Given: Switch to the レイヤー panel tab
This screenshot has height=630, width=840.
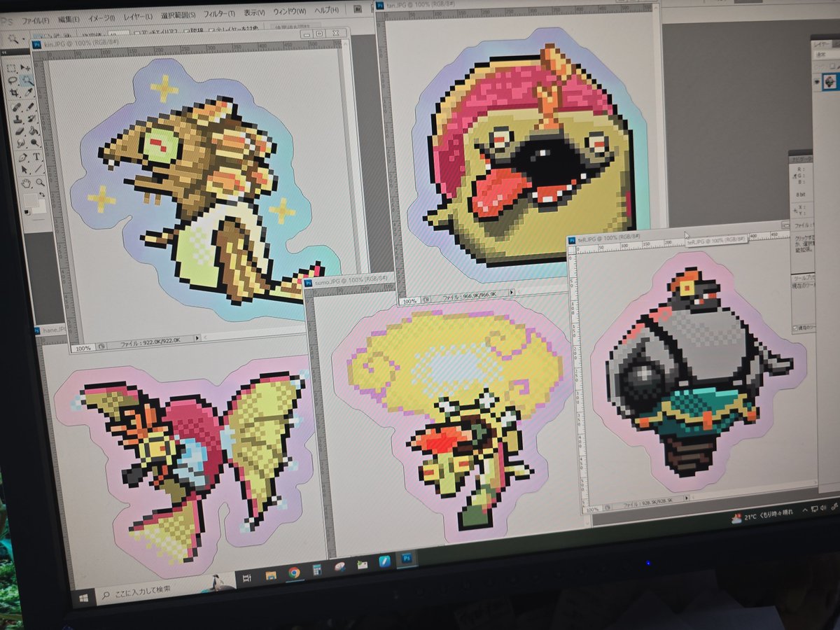Looking at the screenshot, I should pyautogui.click(x=822, y=44).
